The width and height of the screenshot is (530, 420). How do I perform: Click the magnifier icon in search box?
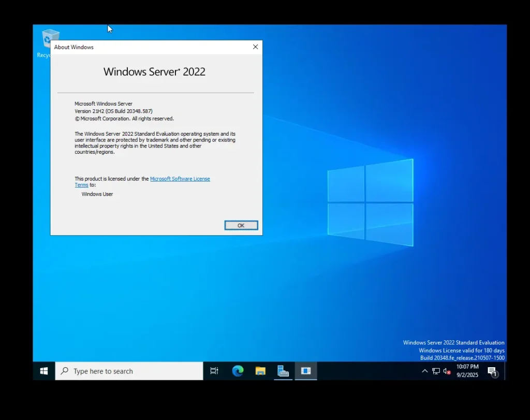point(65,371)
